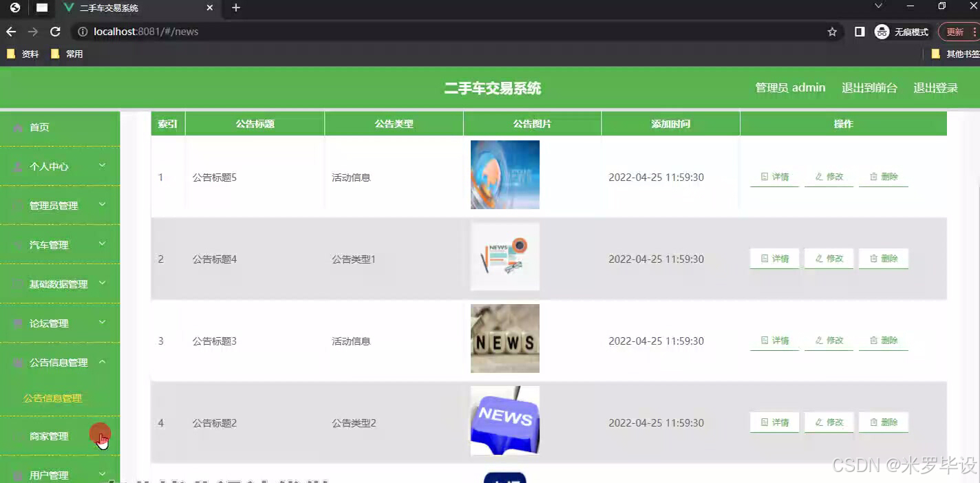Viewport: 980px width, 483px height.
Task: Click 删除 for 公告标题5
Action: (884, 177)
